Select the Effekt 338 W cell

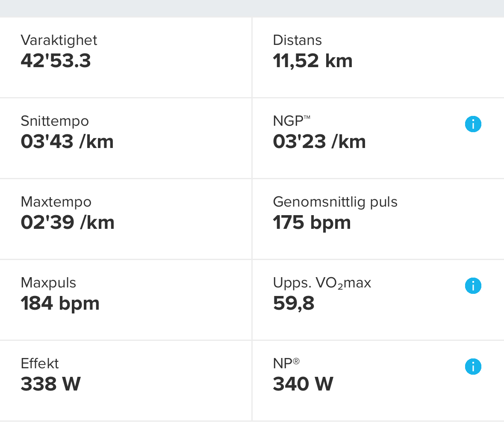click(126, 381)
